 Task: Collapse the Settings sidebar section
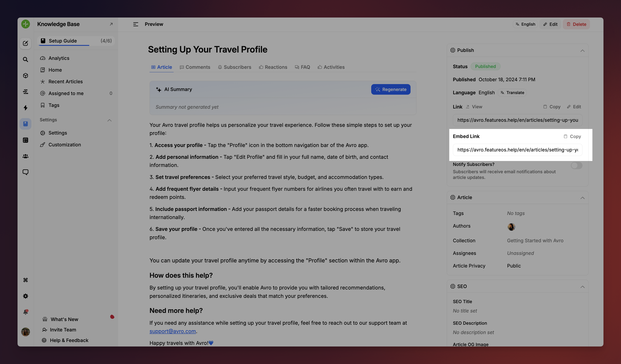coord(109,120)
